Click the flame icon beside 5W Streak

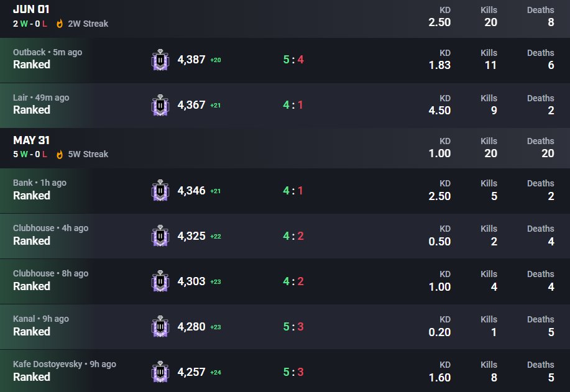(60, 155)
